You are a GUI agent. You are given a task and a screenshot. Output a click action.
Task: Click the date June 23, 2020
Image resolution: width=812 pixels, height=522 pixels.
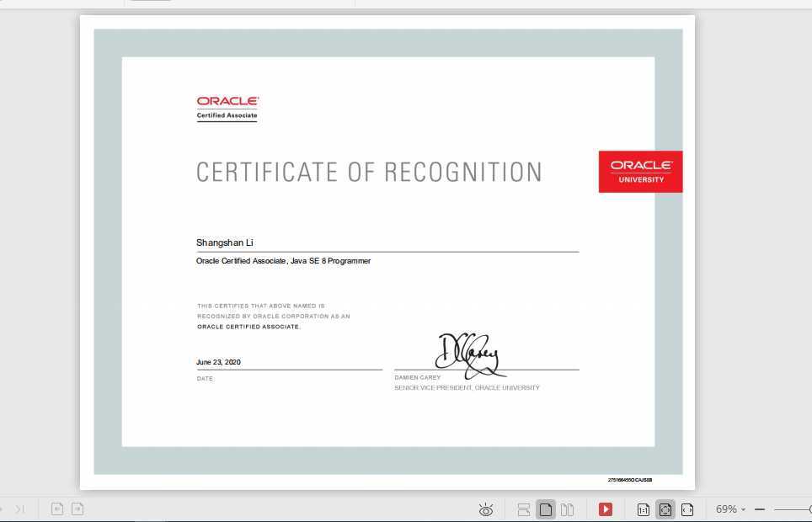218,362
